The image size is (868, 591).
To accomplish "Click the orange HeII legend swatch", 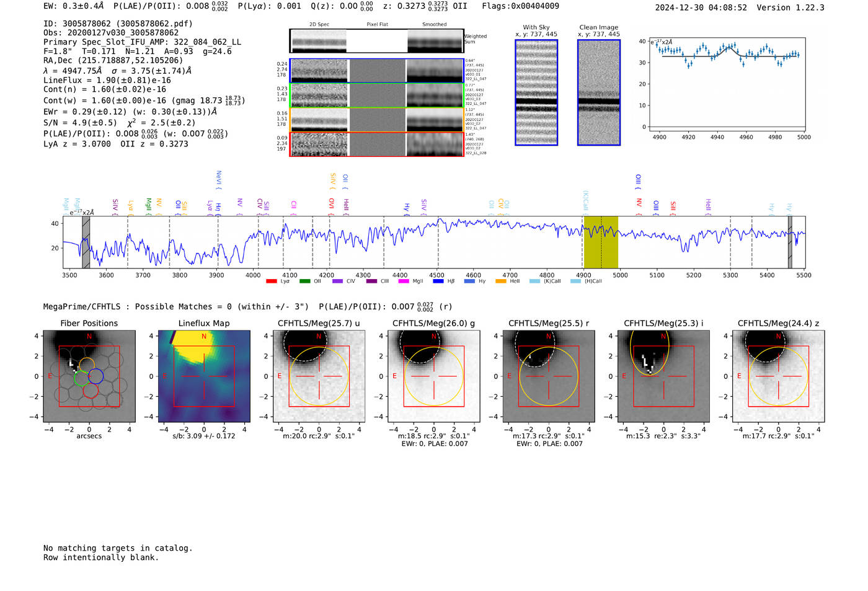I will pyautogui.click(x=501, y=281).
